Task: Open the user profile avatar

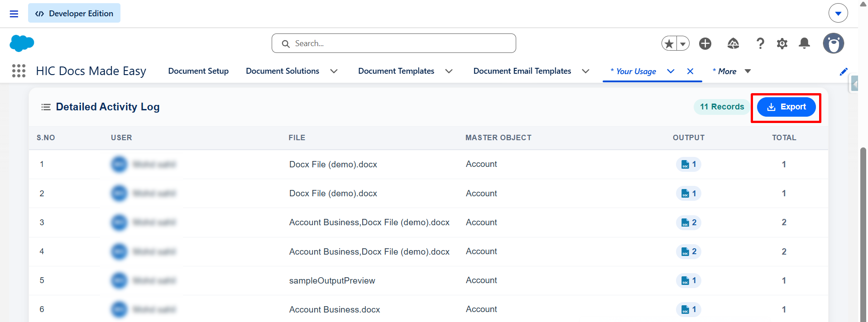Action: click(833, 43)
